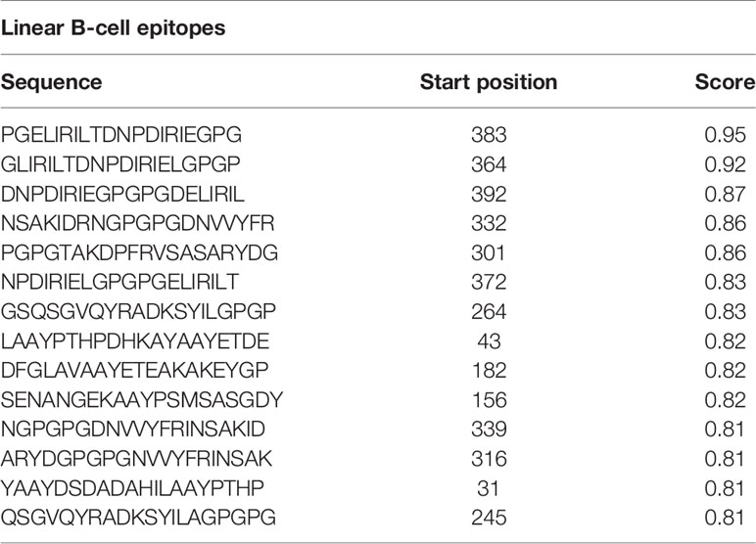Click start position value 383

point(489,135)
